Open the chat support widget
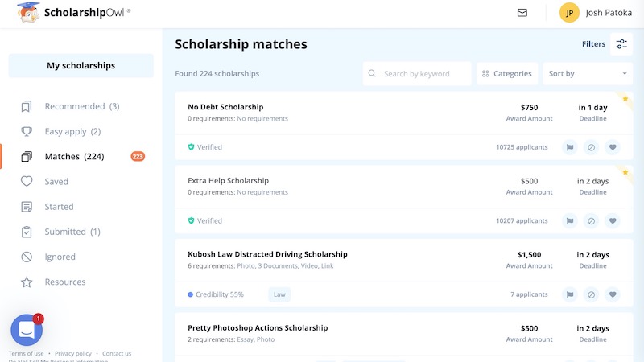 [27, 330]
